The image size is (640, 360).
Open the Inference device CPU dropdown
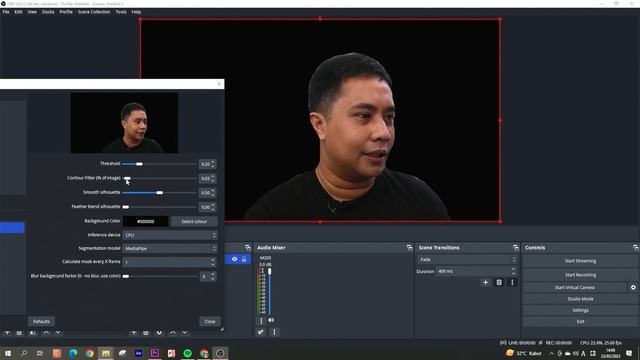pyautogui.click(x=170, y=235)
